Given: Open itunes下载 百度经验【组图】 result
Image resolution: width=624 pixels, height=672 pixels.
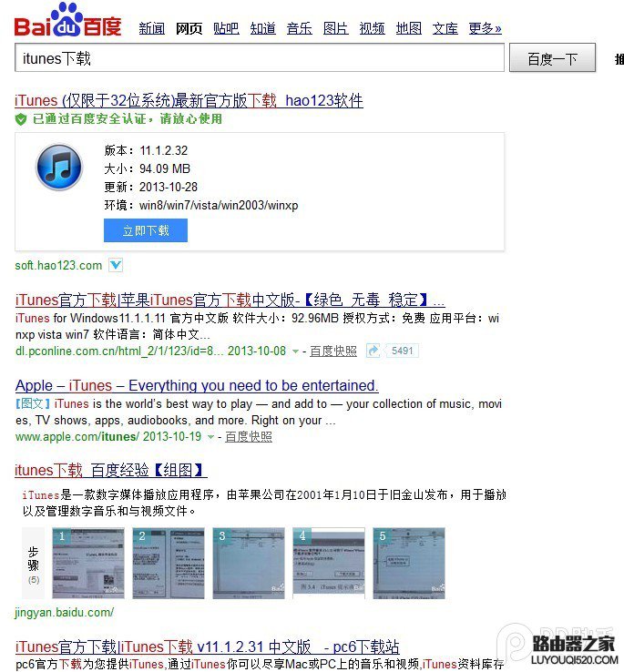Looking at the screenshot, I should click(110, 470).
